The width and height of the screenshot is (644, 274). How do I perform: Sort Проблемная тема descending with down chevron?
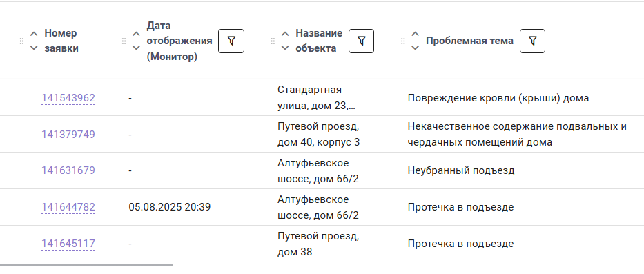coord(416,48)
